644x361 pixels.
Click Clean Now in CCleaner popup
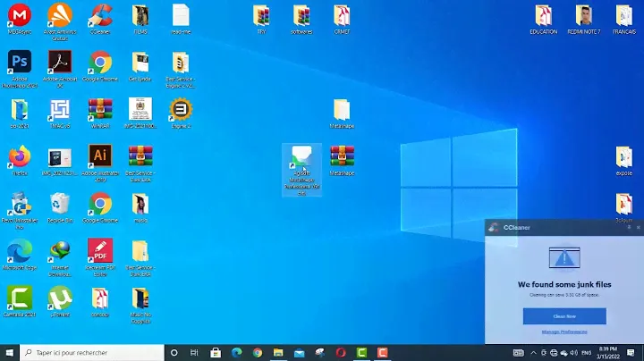(x=564, y=316)
